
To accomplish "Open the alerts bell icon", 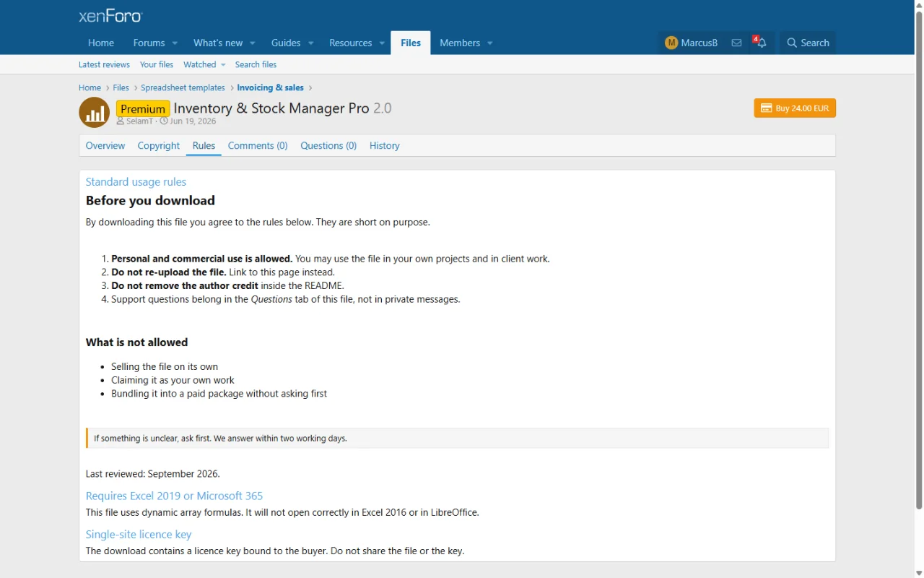I will coord(761,43).
